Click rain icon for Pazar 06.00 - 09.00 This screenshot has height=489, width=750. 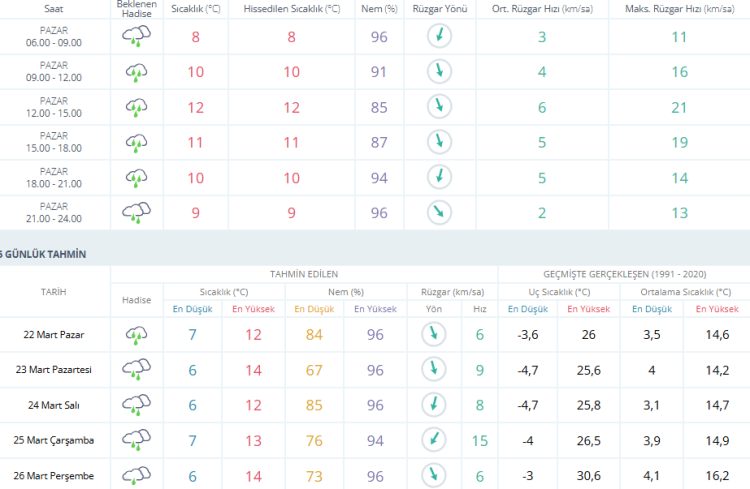click(x=136, y=37)
